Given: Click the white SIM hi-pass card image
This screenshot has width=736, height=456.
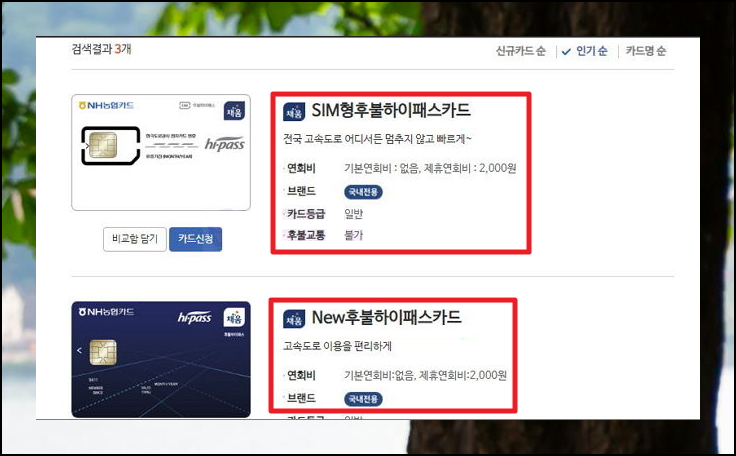Looking at the screenshot, I should point(161,152).
